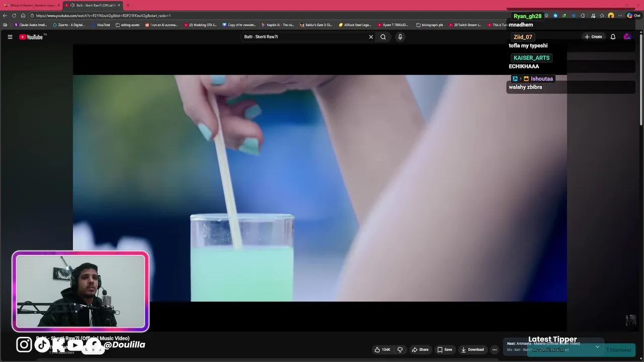The image size is (644, 362).
Task: Open the 20 Twitch Stream bookmark
Action: click(x=465, y=25)
